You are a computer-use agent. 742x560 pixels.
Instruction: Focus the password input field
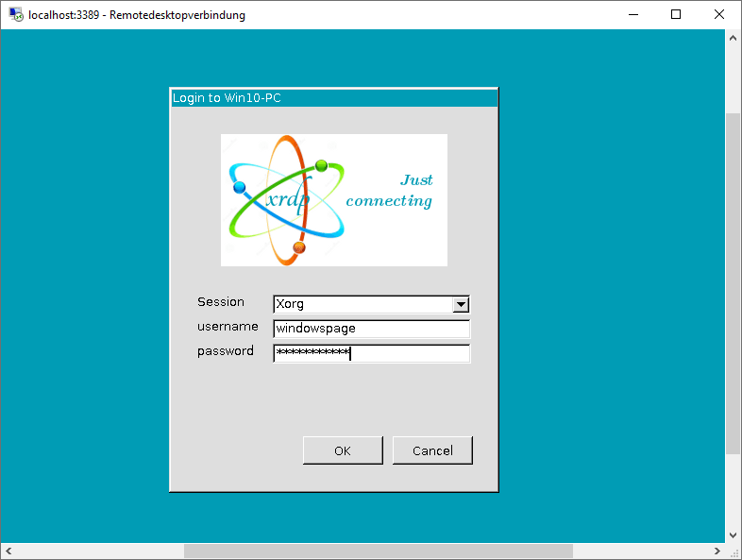372,353
